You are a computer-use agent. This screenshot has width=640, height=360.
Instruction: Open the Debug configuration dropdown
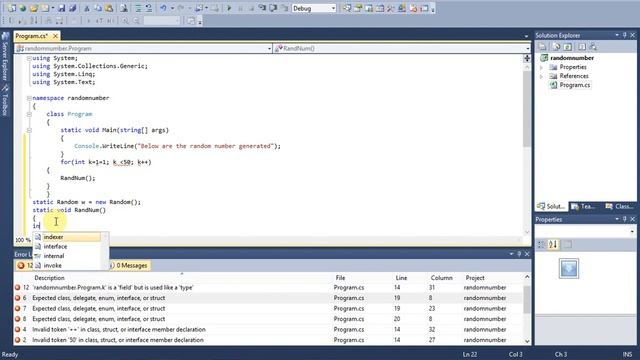313,8
